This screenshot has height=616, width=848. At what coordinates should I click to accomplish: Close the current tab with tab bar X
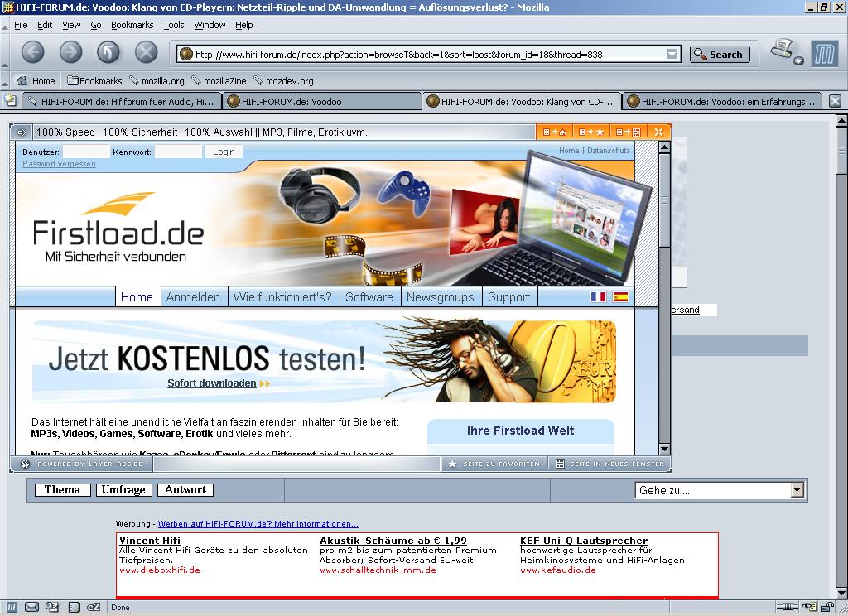835,101
